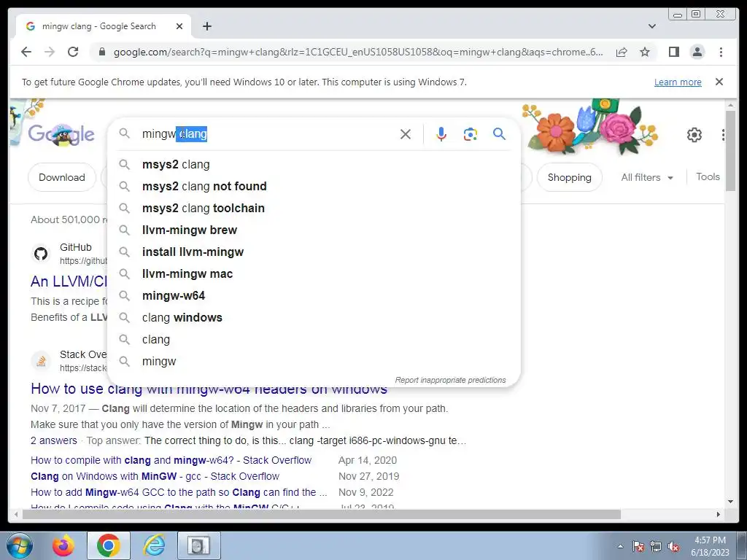The width and height of the screenshot is (747, 560).
Task: Dismiss the Chrome update notification bar
Action: pos(719,82)
